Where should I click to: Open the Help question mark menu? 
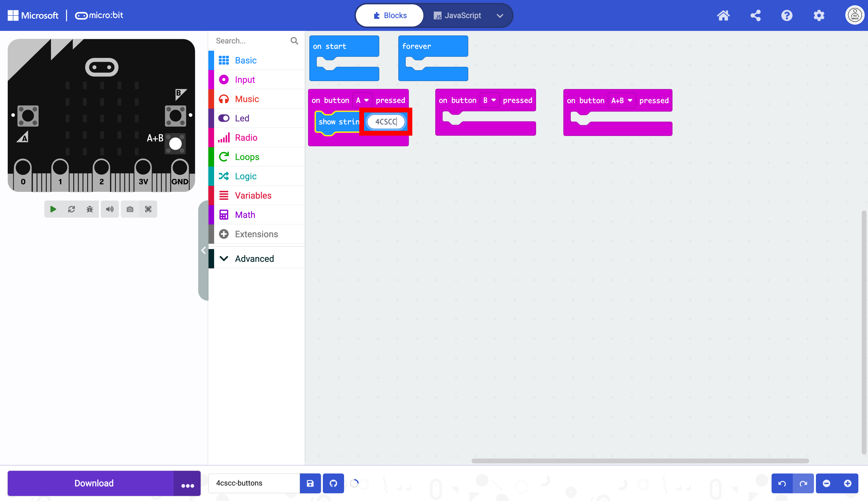click(787, 15)
